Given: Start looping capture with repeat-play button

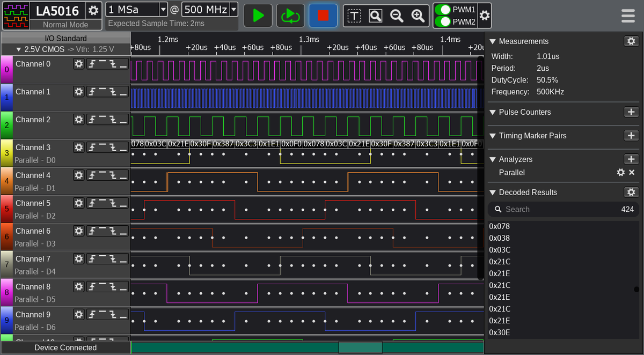Looking at the screenshot, I should [x=290, y=16].
